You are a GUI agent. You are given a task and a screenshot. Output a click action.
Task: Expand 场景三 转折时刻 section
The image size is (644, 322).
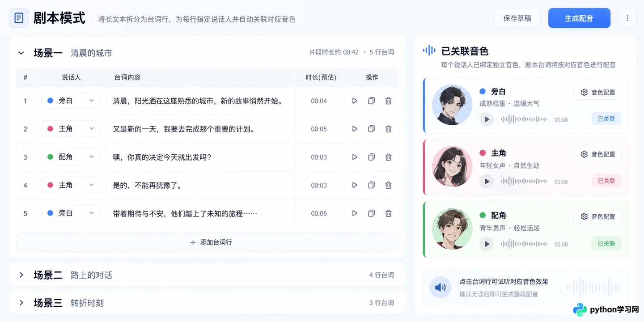click(21, 303)
